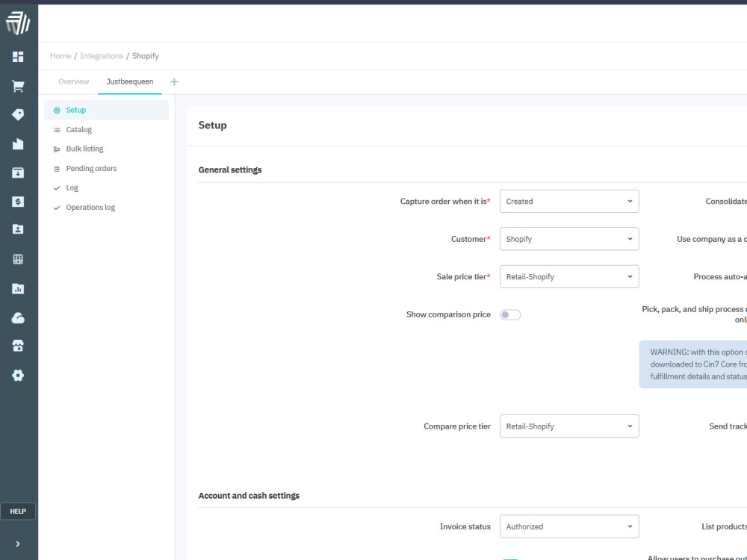Go to Home breadcrumb link
Screen dimensions: 747x560
coord(61,56)
